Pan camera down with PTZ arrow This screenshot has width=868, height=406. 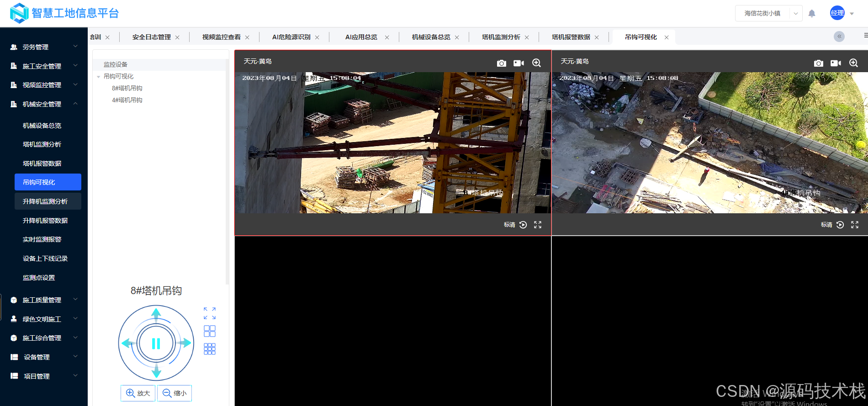156,371
